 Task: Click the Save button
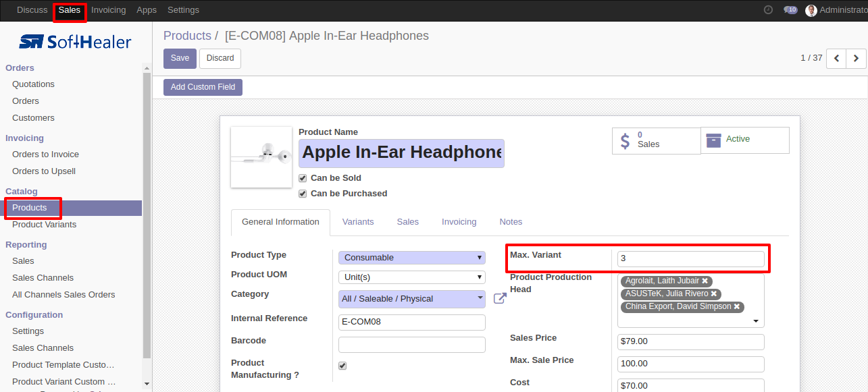[180, 59]
